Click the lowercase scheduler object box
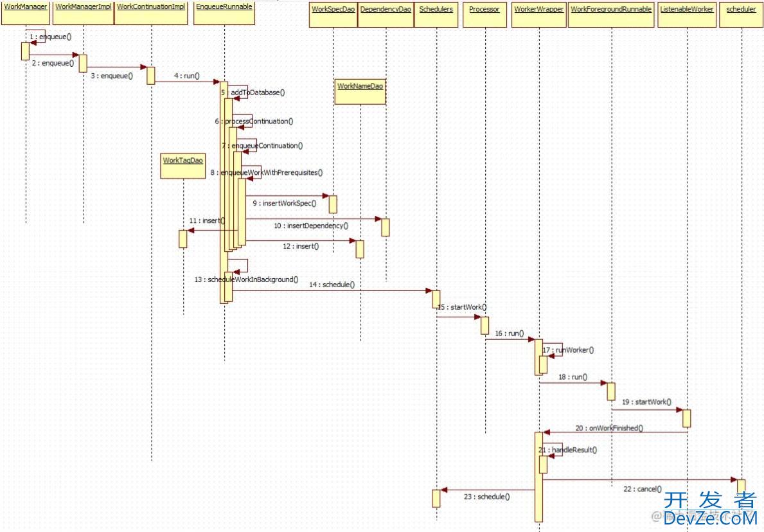The height and width of the screenshot is (532, 764). [x=741, y=15]
